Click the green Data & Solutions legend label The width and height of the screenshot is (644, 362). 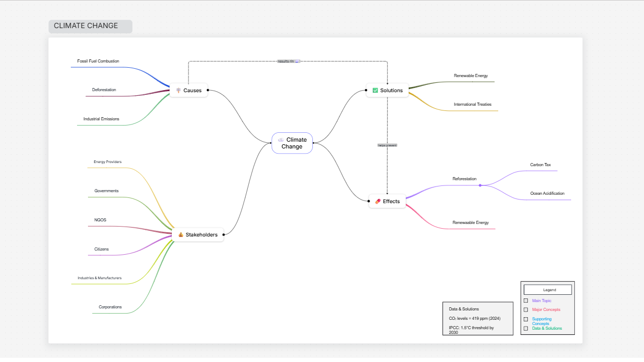tap(547, 328)
